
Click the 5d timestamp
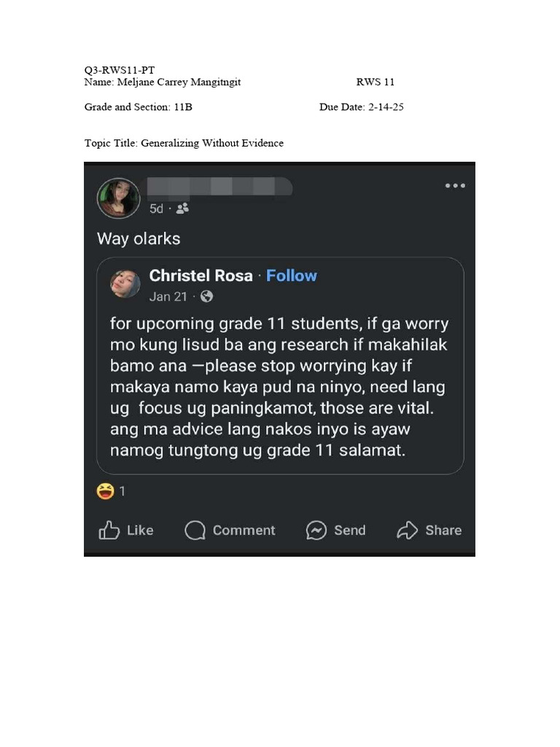(156, 209)
